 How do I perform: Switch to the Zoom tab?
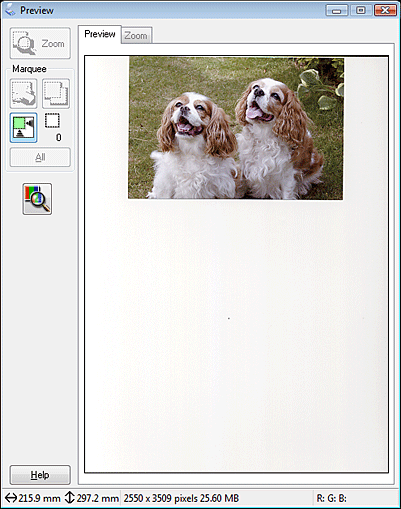point(136,35)
